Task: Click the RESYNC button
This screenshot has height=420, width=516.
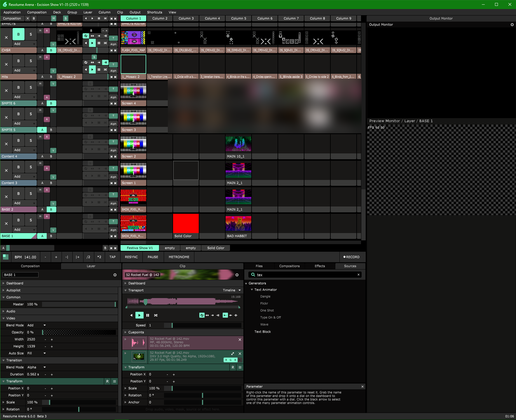Action: pyautogui.click(x=131, y=257)
